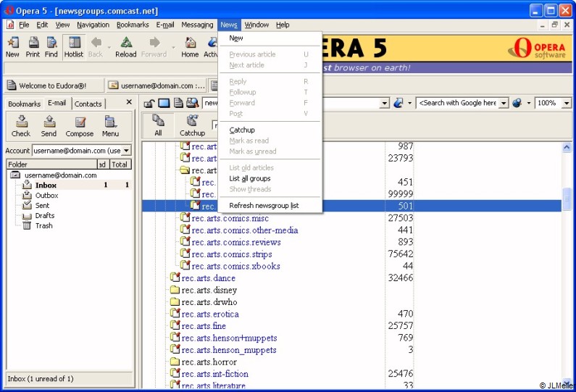The height and width of the screenshot is (392, 576).
Task: Click the globe search icon
Action: (x=517, y=103)
